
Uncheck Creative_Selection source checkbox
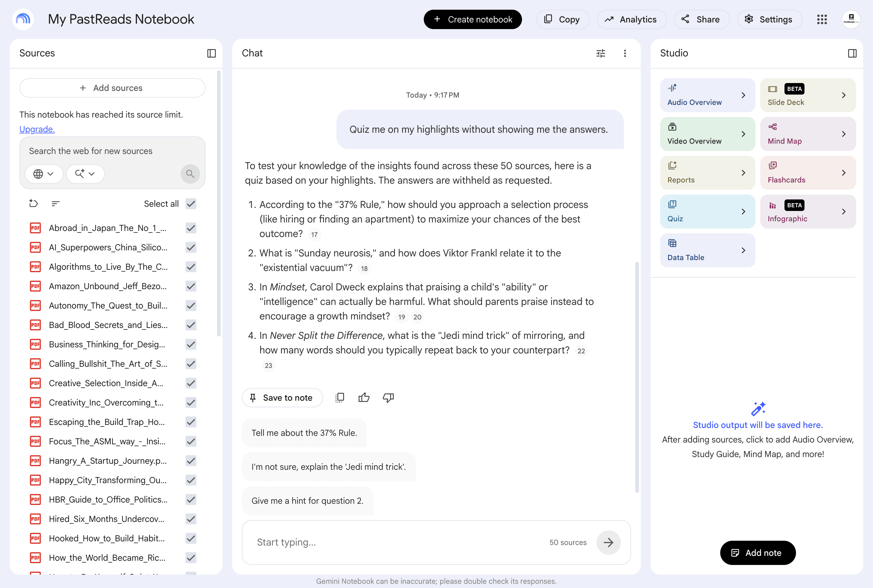point(191,383)
